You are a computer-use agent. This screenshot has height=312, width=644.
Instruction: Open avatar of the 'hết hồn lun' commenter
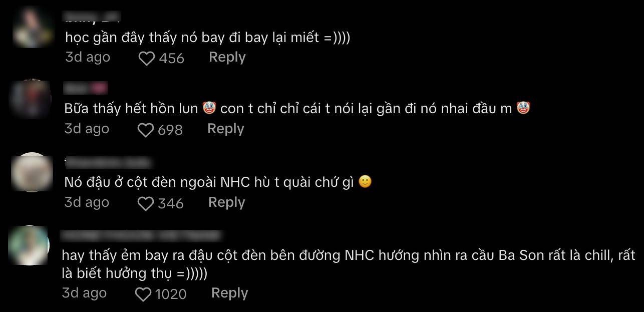[x=31, y=99]
